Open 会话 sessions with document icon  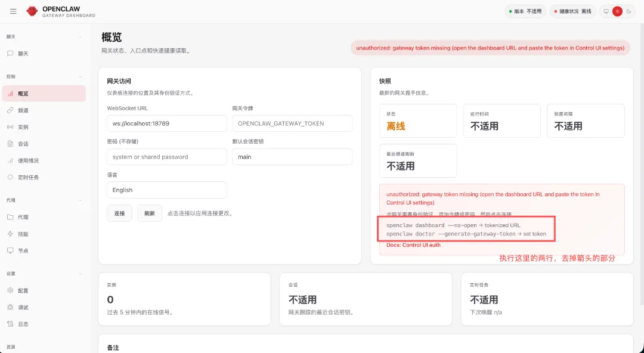(x=44, y=144)
